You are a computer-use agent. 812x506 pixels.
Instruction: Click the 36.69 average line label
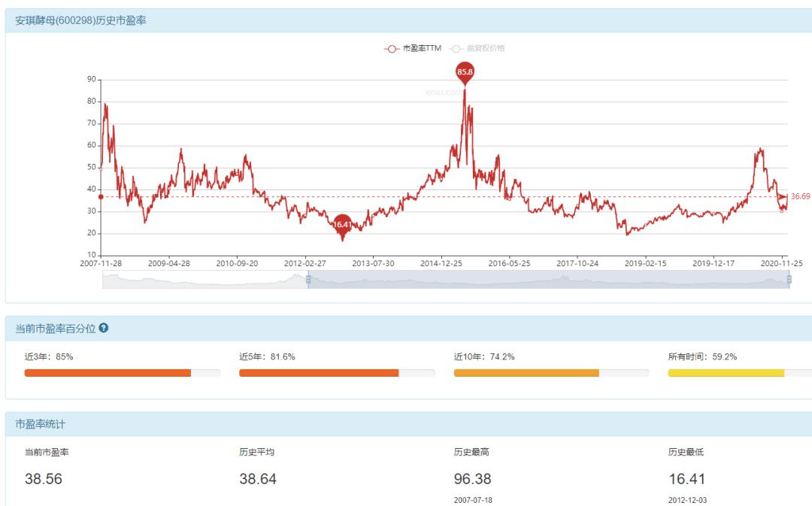point(800,196)
